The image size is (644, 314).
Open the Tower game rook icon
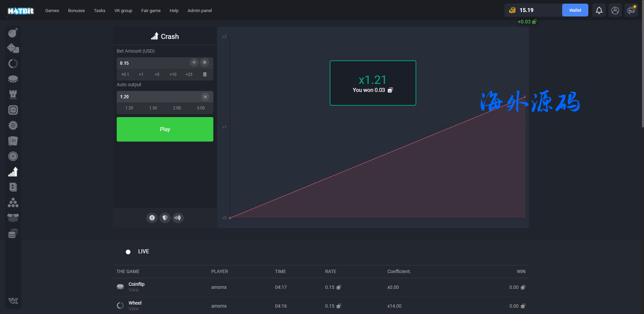click(13, 95)
